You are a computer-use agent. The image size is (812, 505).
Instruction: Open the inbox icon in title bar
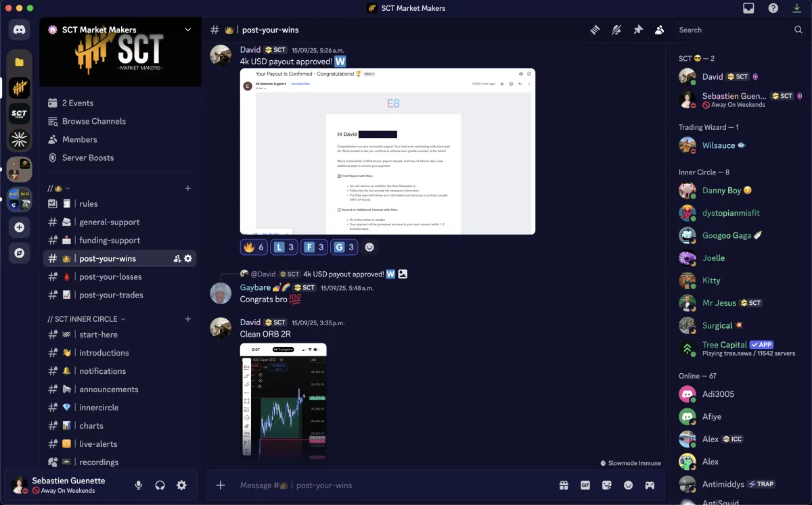[x=748, y=8]
